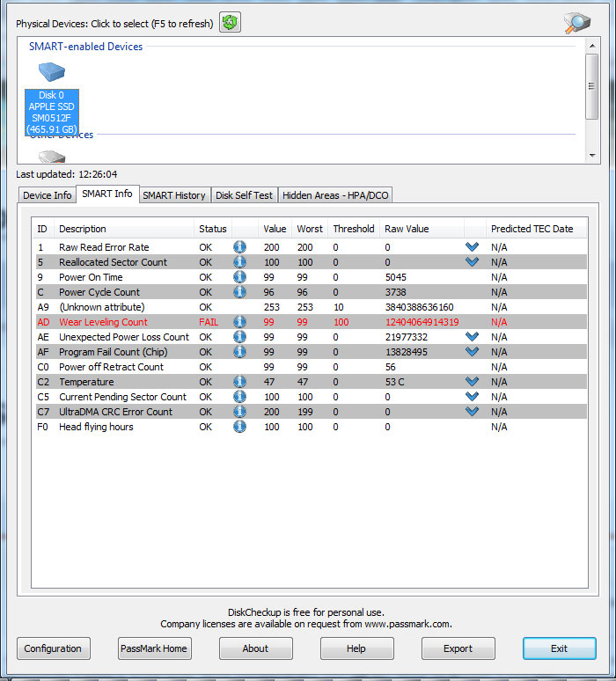Click blue chevron in Current Pending Sector row
The height and width of the screenshot is (681, 616).
click(x=472, y=396)
